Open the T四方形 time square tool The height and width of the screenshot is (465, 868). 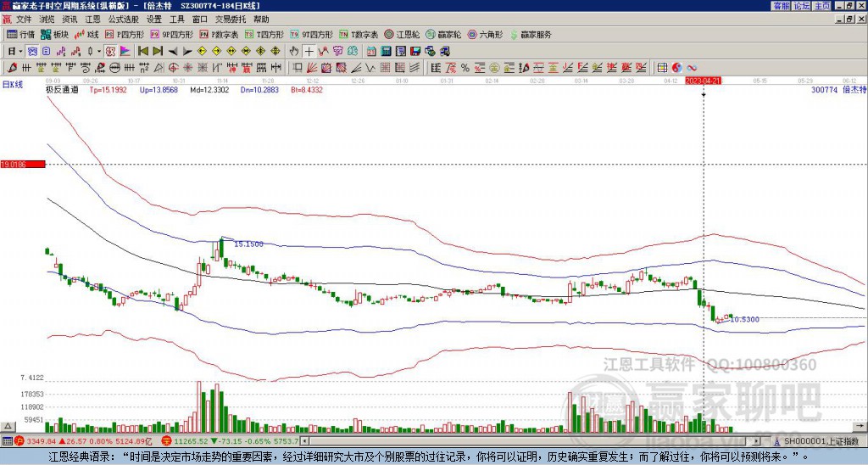[x=264, y=34]
